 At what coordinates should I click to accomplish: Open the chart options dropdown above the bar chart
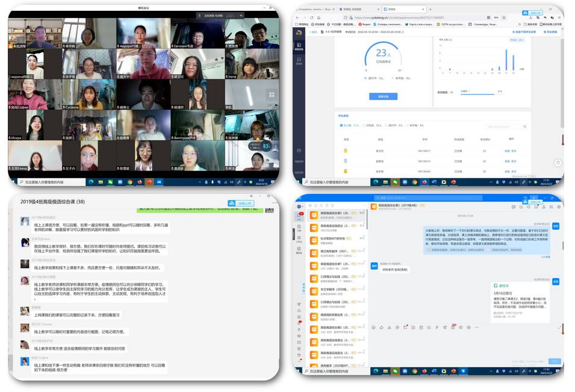[517, 40]
